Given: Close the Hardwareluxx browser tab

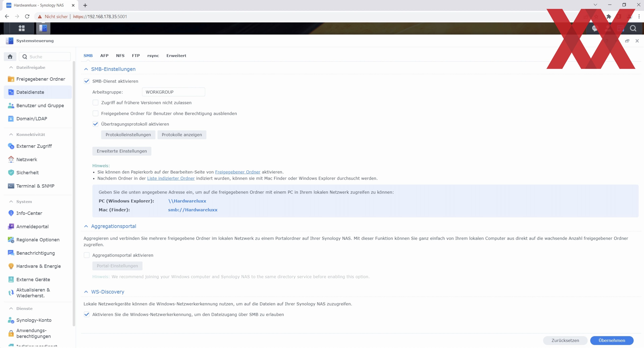Looking at the screenshot, I should click(73, 5).
